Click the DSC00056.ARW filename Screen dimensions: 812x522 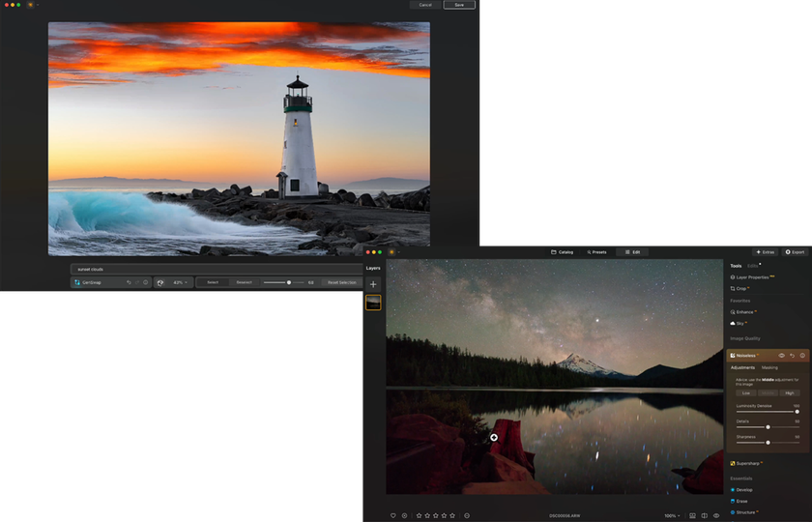565,516
